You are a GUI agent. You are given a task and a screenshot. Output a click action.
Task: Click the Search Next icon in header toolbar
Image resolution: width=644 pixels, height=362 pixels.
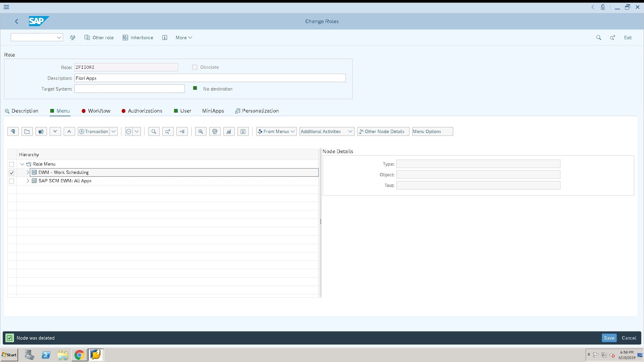click(x=613, y=37)
